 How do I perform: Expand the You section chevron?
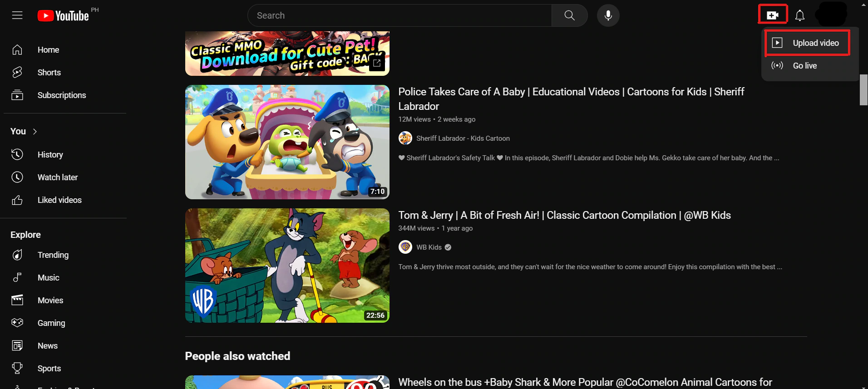coord(35,131)
